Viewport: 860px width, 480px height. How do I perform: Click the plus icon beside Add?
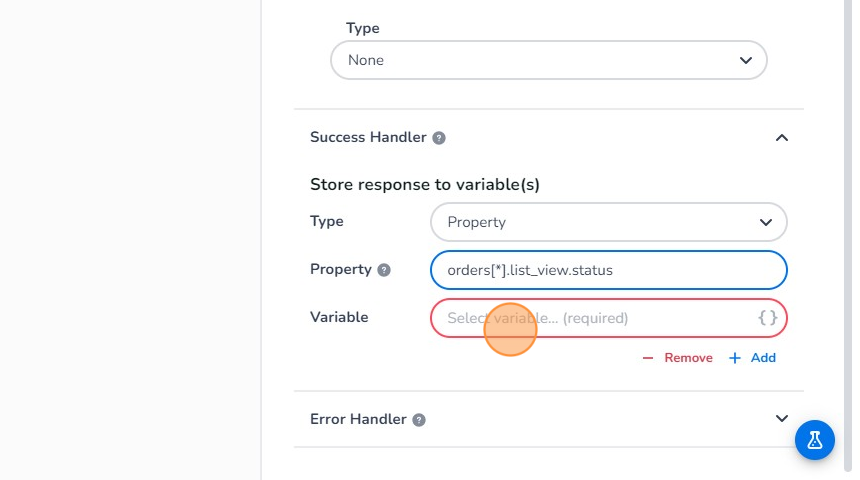tap(735, 358)
